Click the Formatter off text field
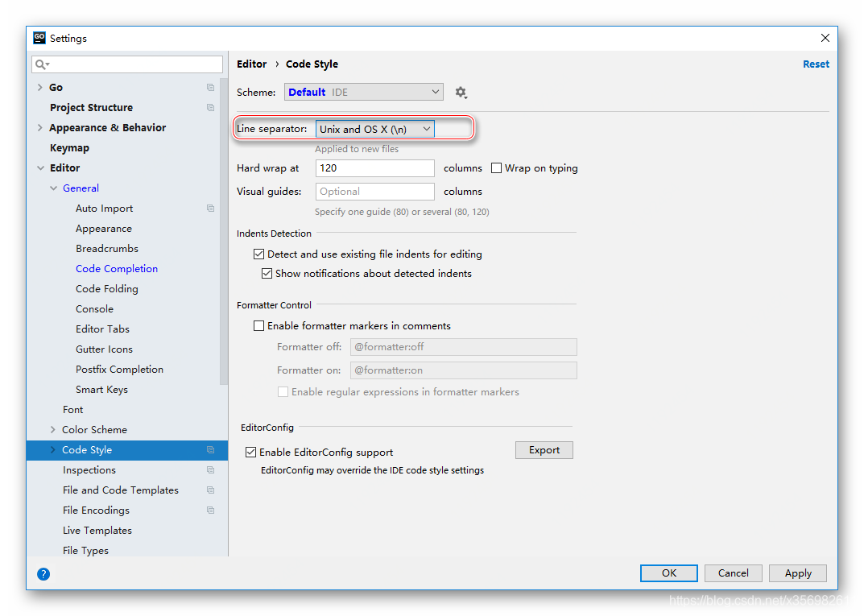This screenshot has height=616, width=864. [x=464, y=347]
